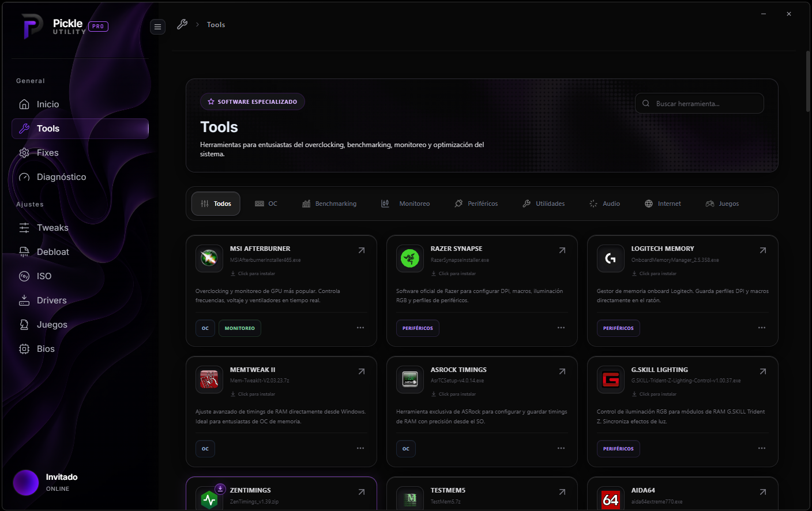Open the Inicio sidebar page
The width and height of the screenshot is (812, 511).
click(80, 104)
